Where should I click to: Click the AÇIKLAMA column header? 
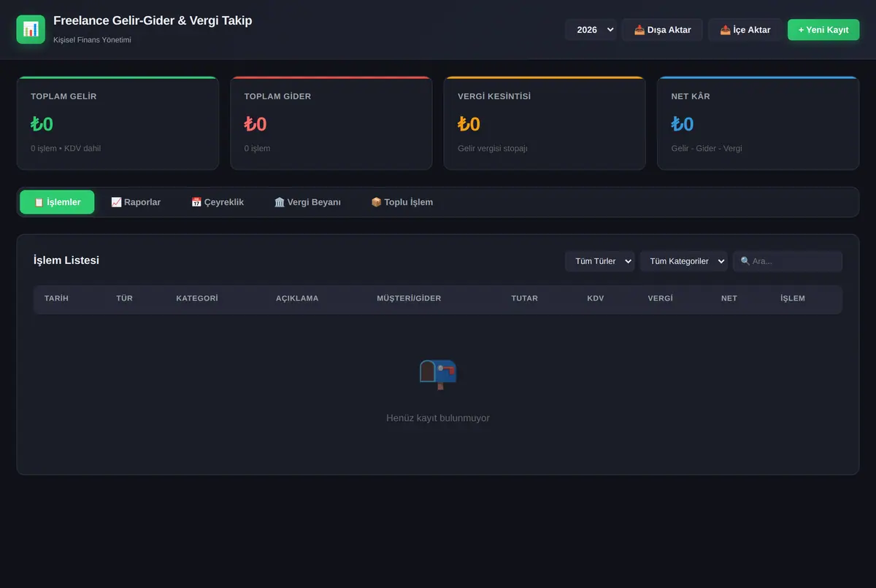[x=297, y=298]
